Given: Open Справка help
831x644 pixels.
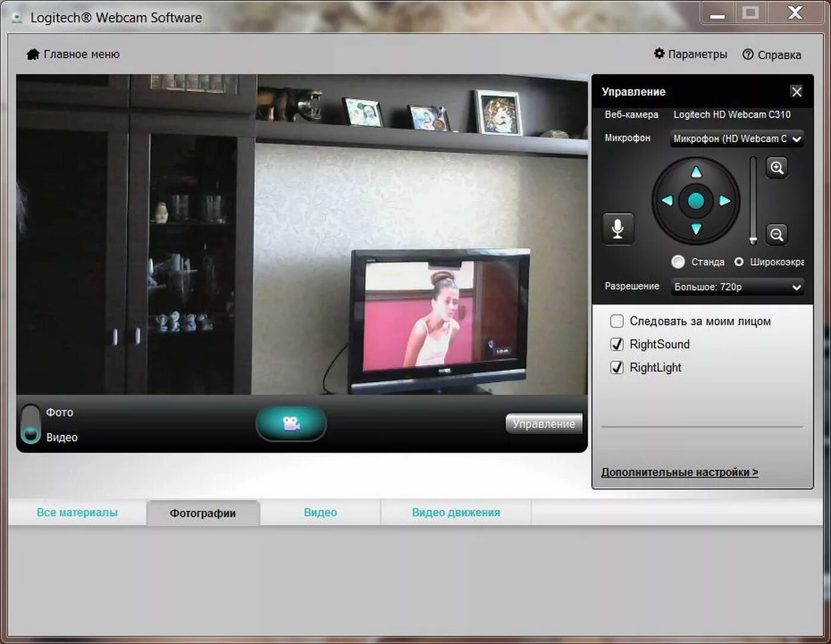Looking at the screenshot, I should click(772, 55).
